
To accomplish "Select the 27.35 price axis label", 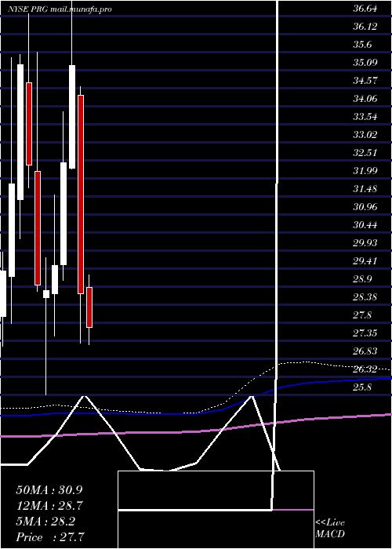I will (x=365, y=333).
